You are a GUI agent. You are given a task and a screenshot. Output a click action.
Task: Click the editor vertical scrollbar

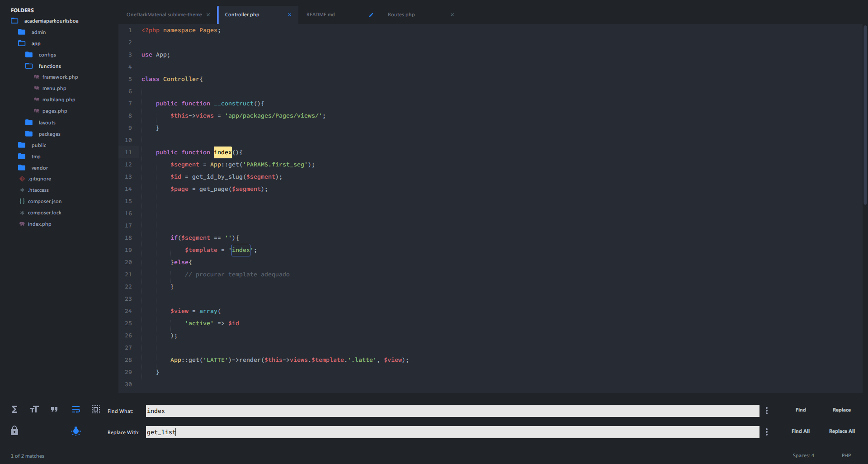coord(865,115)
